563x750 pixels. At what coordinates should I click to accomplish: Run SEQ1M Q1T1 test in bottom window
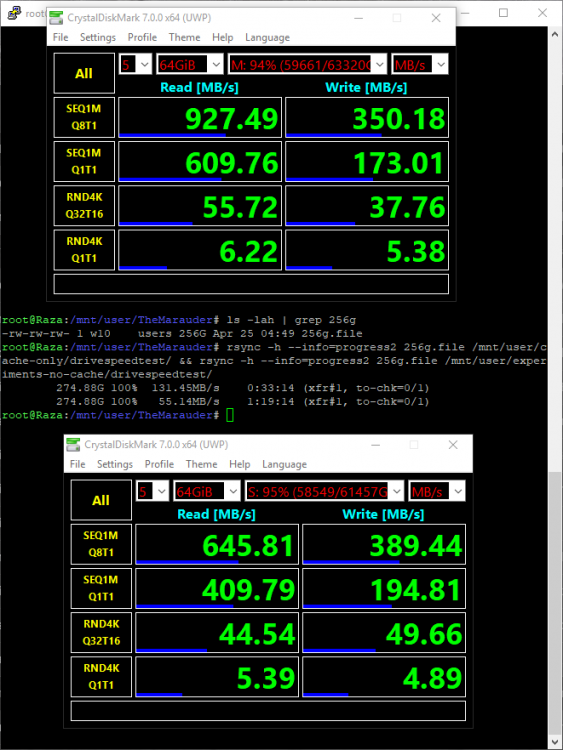[101, 588]
